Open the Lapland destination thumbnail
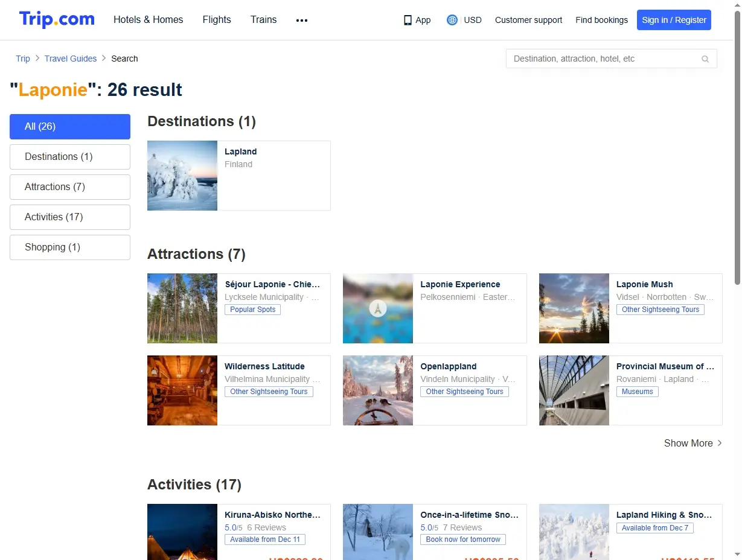Viewport: 742px width, 560px height. coord(182,176)
